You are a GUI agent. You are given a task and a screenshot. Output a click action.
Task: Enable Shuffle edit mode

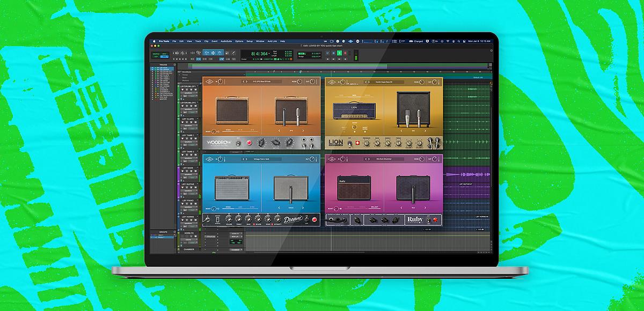(x=155, y=54)
